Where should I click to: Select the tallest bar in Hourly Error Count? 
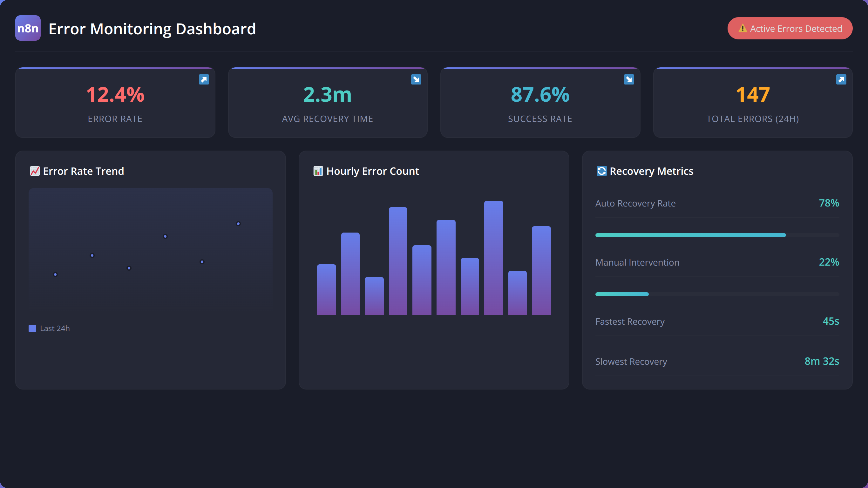[494, 258]
